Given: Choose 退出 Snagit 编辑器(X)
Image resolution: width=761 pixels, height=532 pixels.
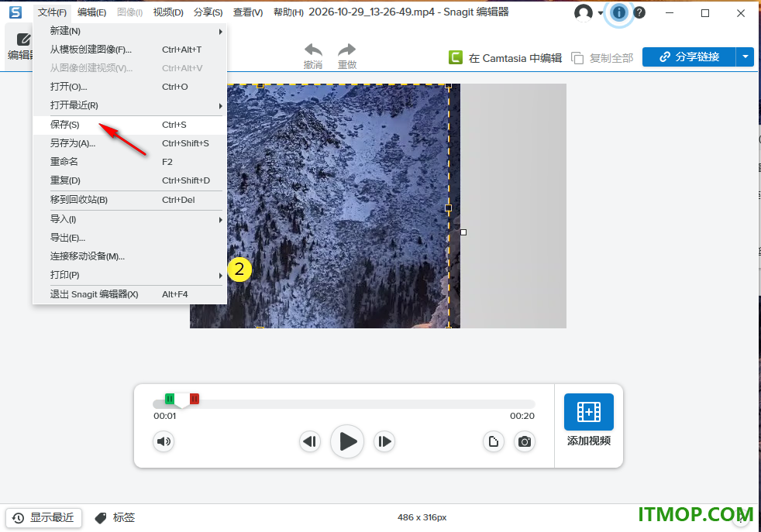Looking at the screenshot, I should (x=129, y=294).
